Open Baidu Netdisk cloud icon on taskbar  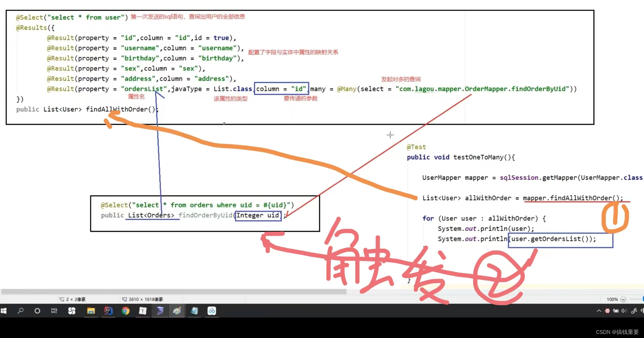click(x=212, y=311)
